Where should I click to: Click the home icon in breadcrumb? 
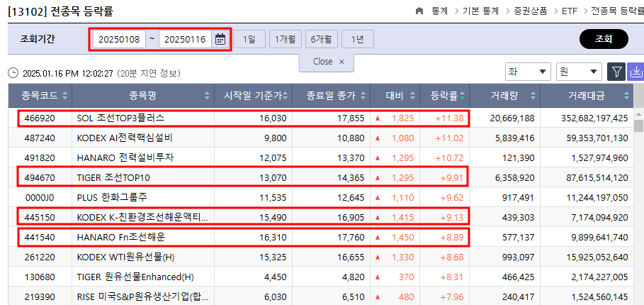pyautogui.click(x=419, y=11)
